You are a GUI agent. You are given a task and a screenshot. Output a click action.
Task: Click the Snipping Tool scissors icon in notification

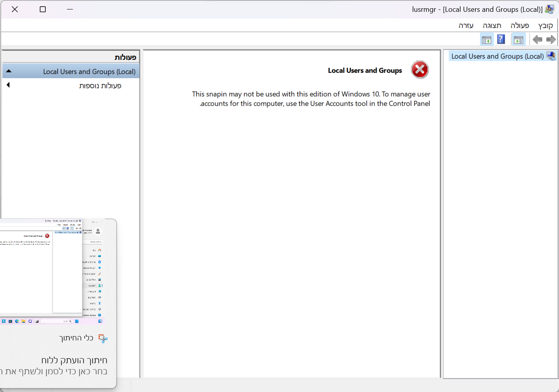[x=103, y=338]
